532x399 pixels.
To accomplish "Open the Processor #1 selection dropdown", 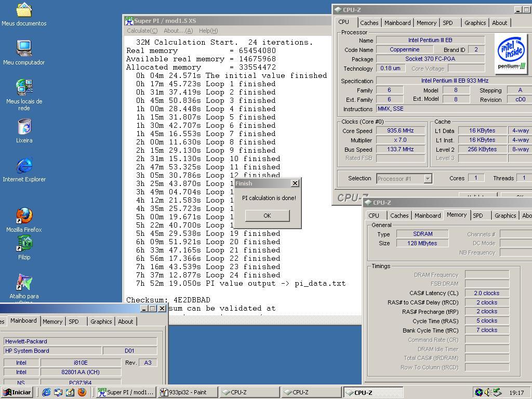I will point(428,179).
